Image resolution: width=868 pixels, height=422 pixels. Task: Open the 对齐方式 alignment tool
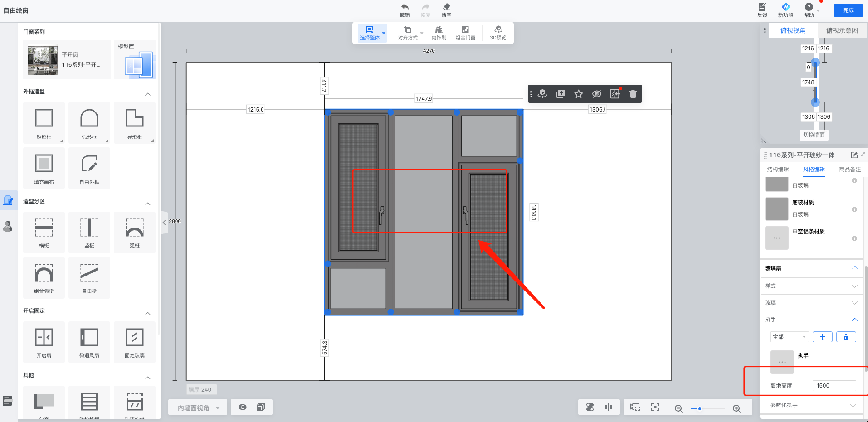[408, 33]
